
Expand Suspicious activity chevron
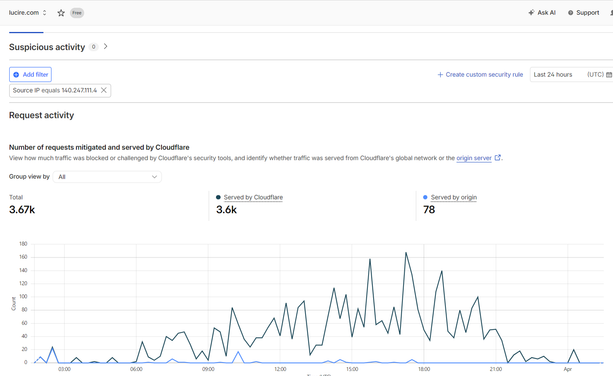[x=106, y=47]
